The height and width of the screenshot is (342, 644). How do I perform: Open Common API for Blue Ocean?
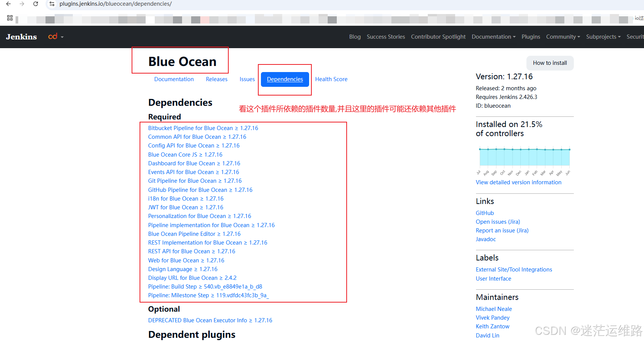[197, 137]
